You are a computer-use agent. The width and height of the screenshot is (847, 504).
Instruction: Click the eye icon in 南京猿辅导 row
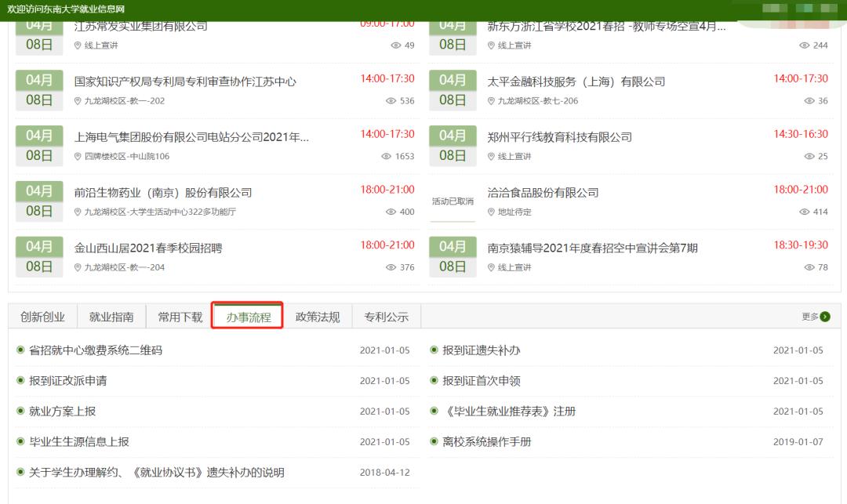click(x=809, y=267)
